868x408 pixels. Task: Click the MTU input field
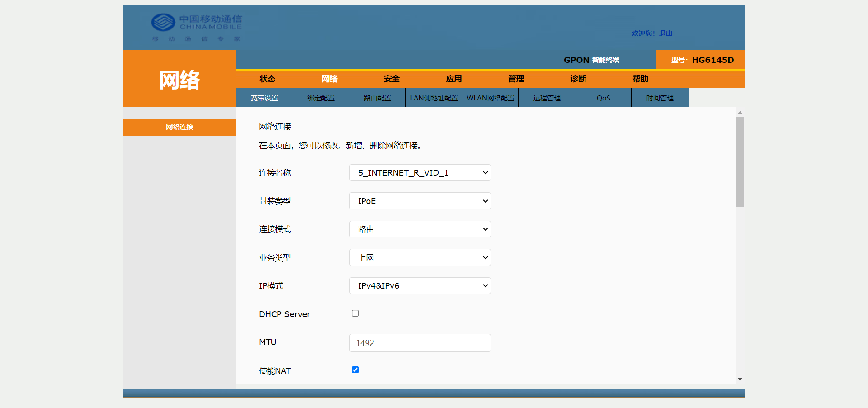click(420, 343)
